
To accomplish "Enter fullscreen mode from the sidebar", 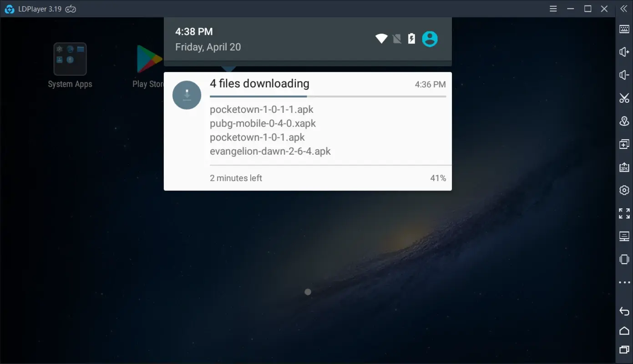I will point(624,213).
